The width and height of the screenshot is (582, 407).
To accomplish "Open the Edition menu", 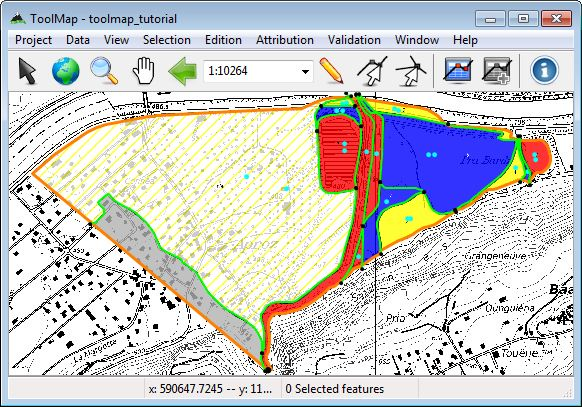I will point(223,40).
